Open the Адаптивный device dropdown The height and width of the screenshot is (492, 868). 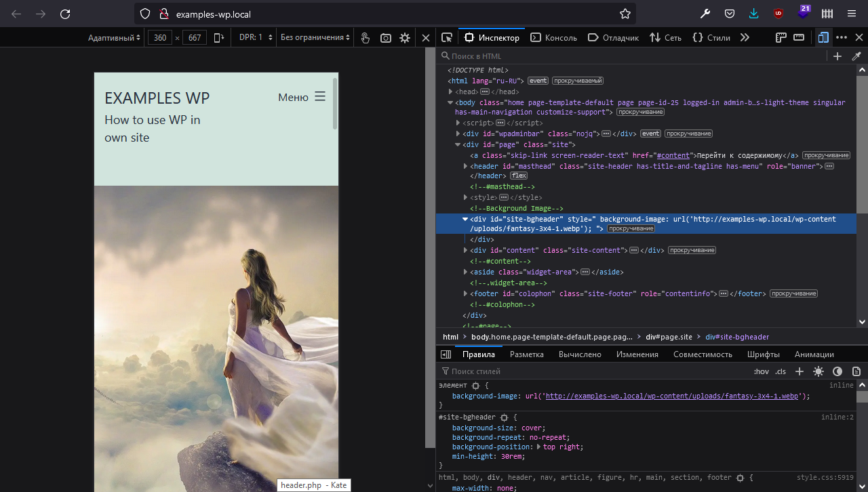point(114,38)
